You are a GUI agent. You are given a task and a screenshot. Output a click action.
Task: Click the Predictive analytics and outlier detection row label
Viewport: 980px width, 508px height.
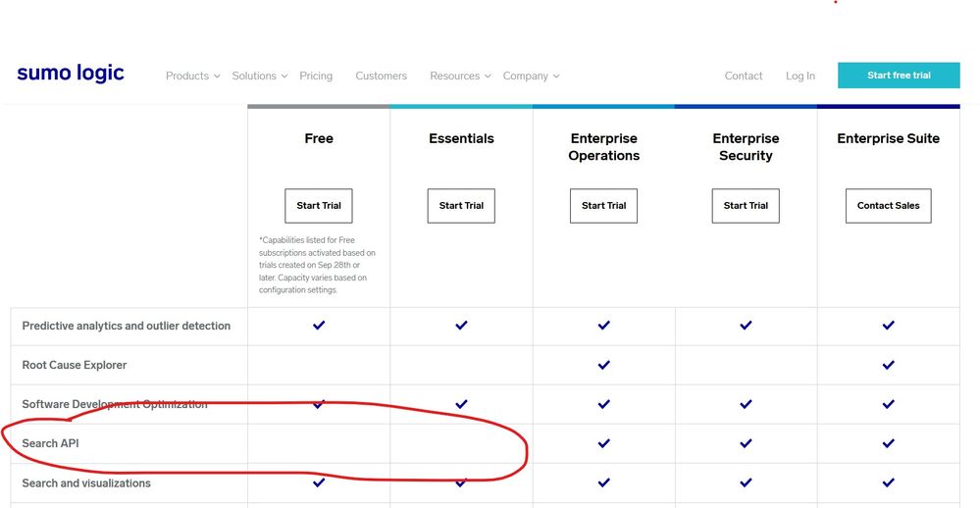(127, 326)
